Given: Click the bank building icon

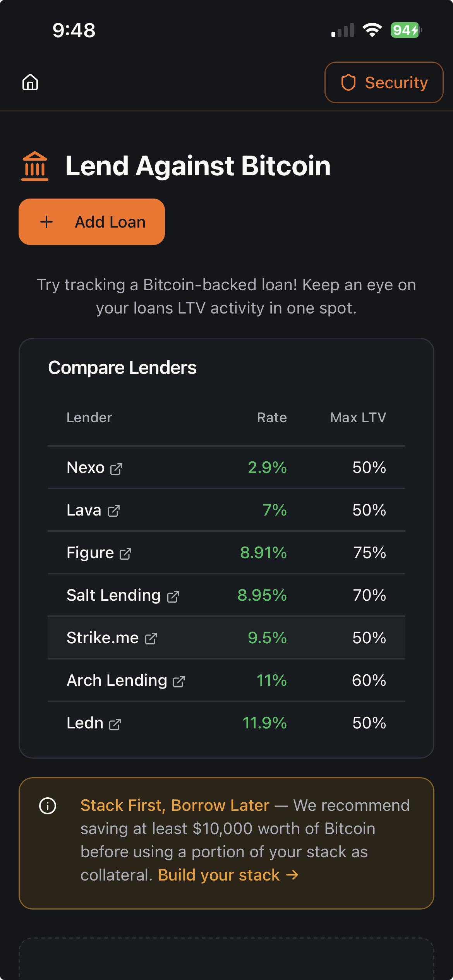Looking at the screenshot, I should point(35,166).
